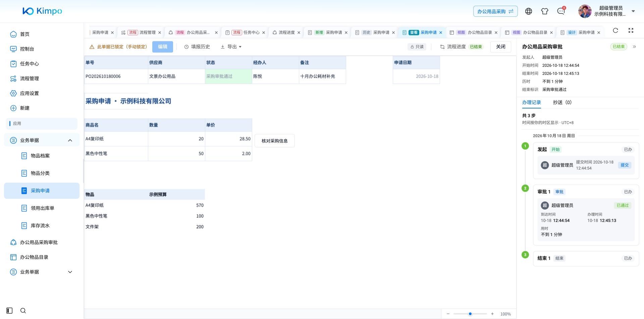644x319 pixels.
Task: Open 应用设置 in sidebar
Action: point(42,93)
